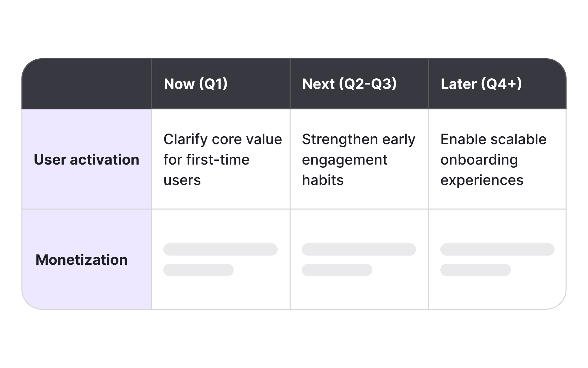The image size is (588, 368).
Task: Click short placeholder bar in Monetization Later cell
Action: (x=475, y=270)
